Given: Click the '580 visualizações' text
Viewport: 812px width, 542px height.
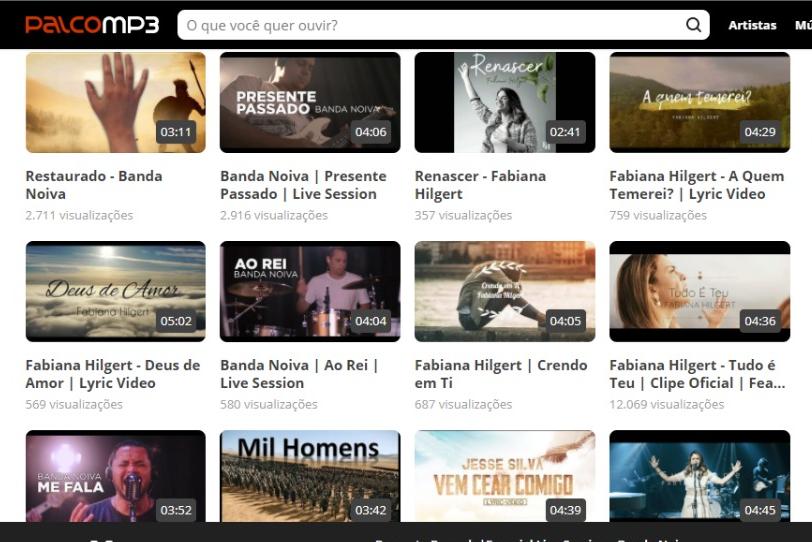Looking at the screenshot, I should 269,404.
